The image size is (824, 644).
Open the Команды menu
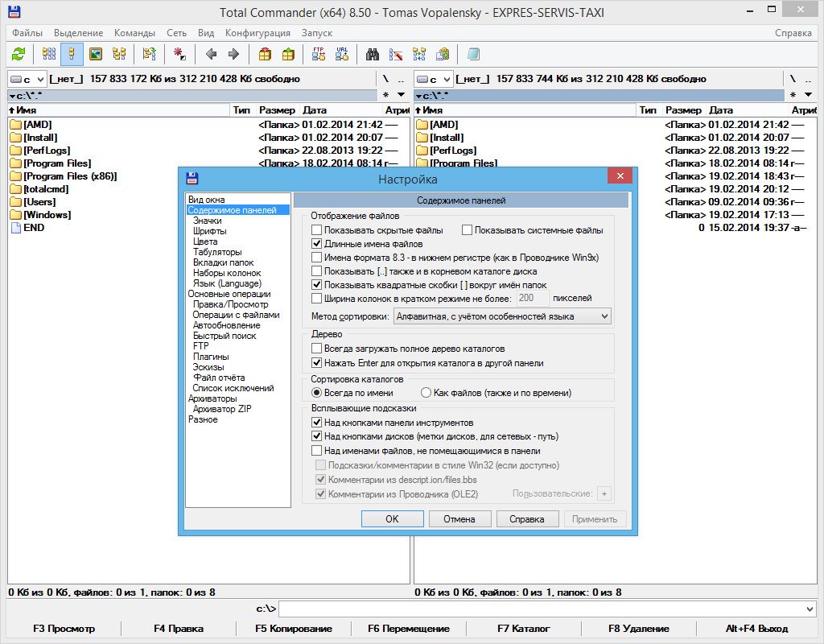pyautogui.click(x=134, y=32)
